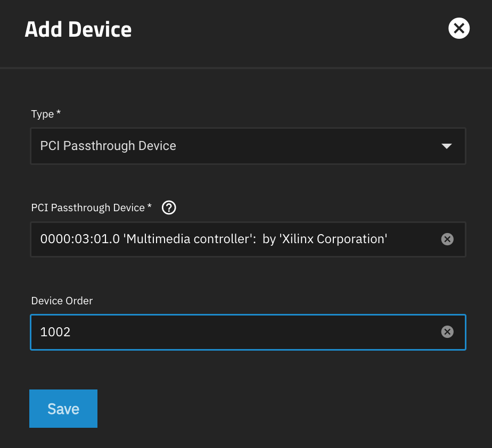Open help tooltip for PCI Passthrough Device
This screenshot has width=492, height=448.
pyautogui.click(x=169, y=208)
